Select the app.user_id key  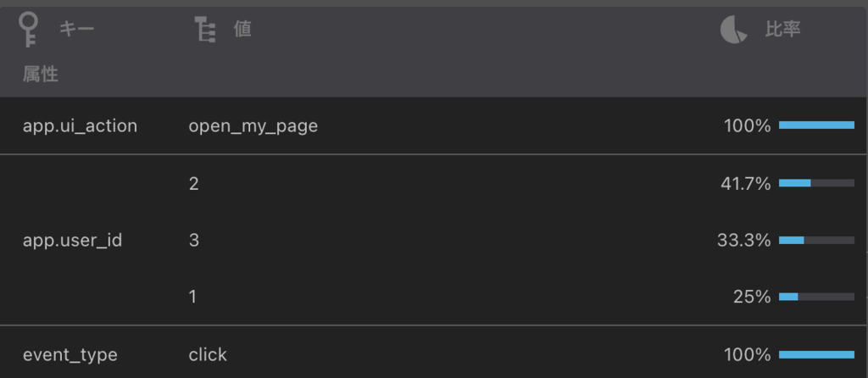[x=73, y=241]
